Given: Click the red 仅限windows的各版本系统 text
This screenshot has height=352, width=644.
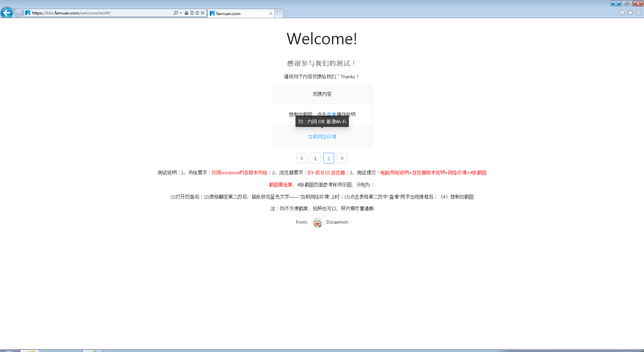Looking at the screenshot, I should coord(239,173).
